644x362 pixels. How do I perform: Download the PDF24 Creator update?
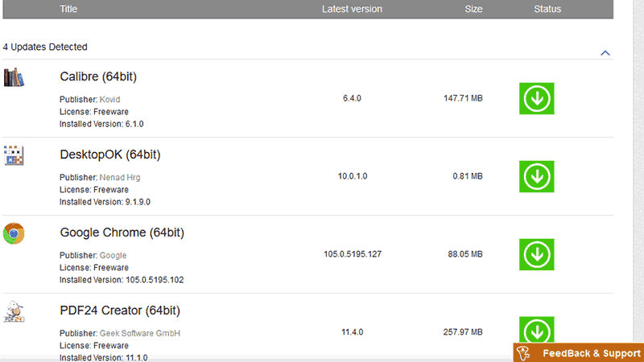click(x=537, y=331)
